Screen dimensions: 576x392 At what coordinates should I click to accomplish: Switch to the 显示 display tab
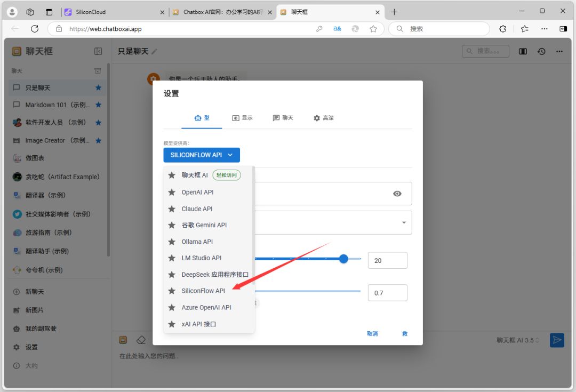(x=242, y=118)
